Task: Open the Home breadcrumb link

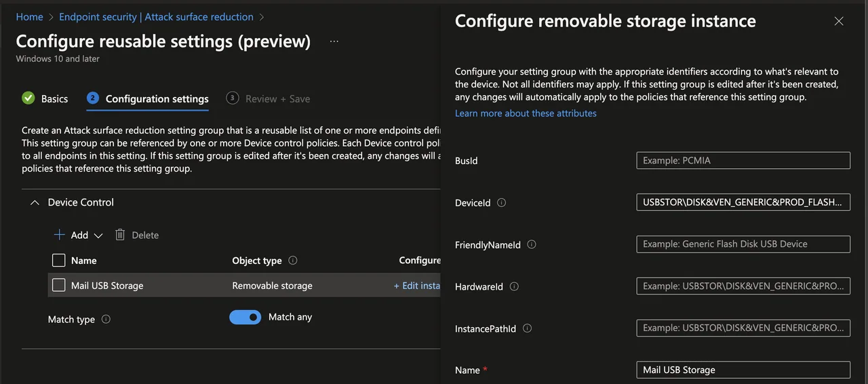Action: [x=29, y=17]
